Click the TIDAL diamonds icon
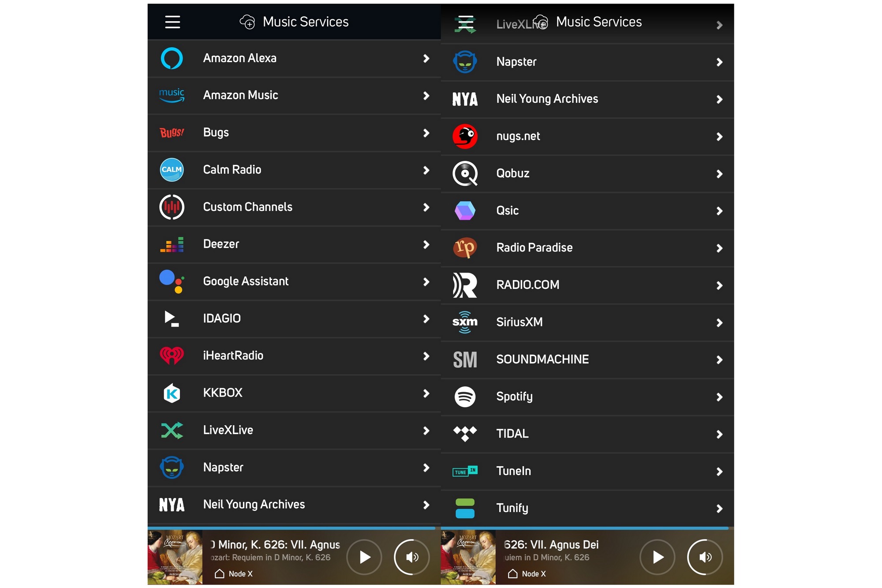 [465, 434]
